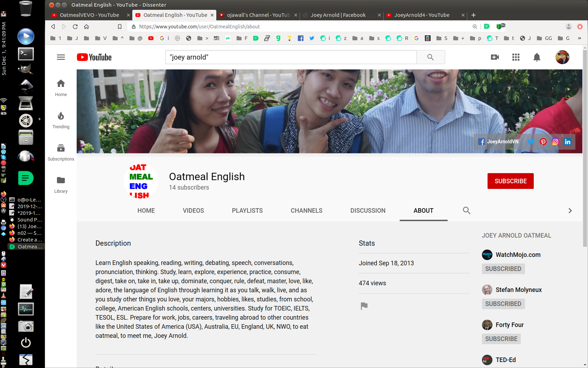Viewport: 588px width, 368px height.
Task: Open the JoeyArnoldVN Facebook banner link
Action: pos(498,142)
